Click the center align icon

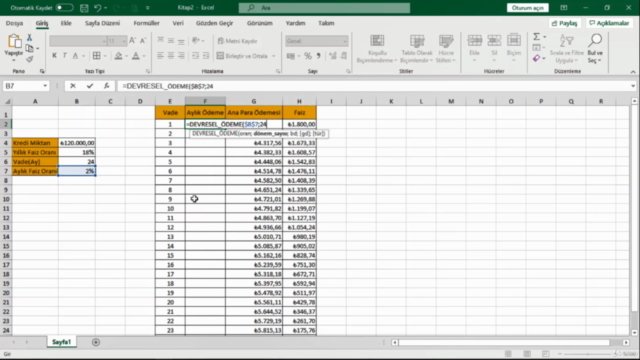(x=171, y=56)
